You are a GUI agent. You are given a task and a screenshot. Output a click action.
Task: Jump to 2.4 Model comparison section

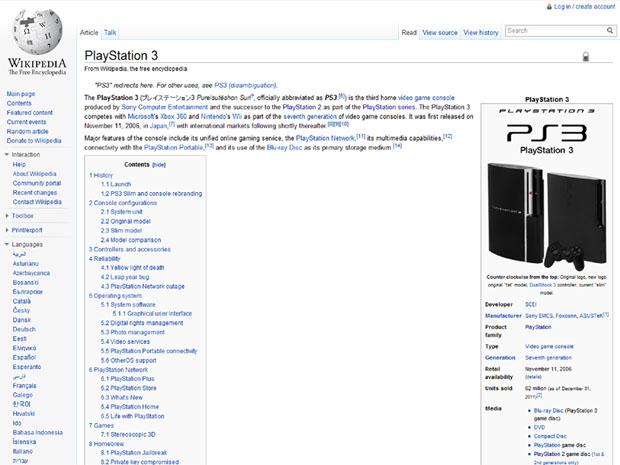pyautogui.click(x=130, y=240)
